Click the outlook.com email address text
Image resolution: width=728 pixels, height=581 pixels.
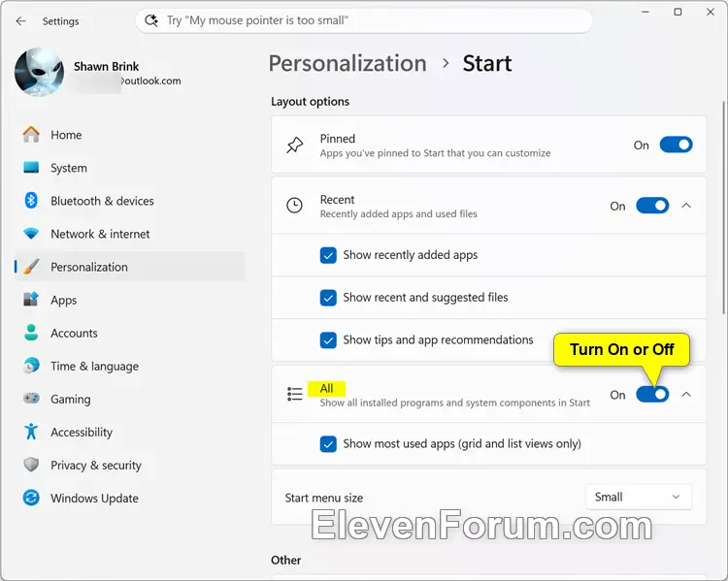point(150,81)
